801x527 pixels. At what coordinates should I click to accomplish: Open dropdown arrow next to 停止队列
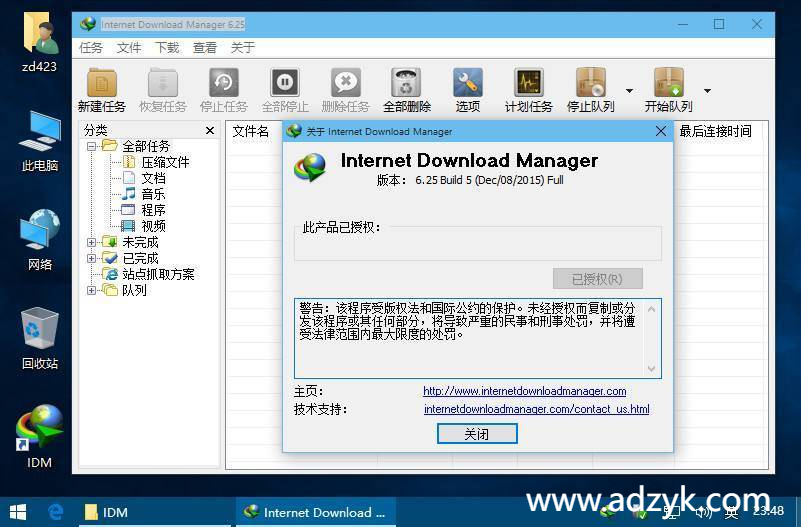pyautogui.click(x=629, y=91)
